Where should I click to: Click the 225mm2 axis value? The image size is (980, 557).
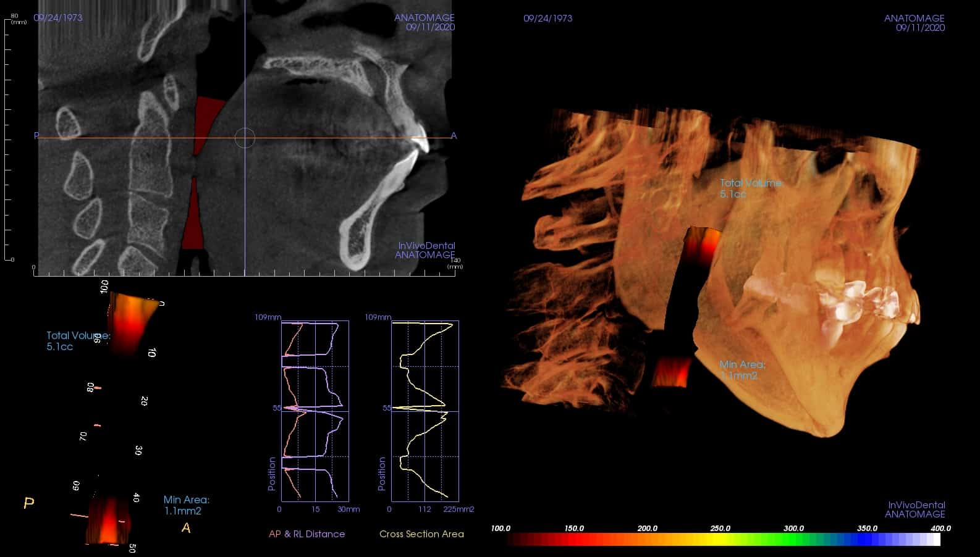(458, 509)
